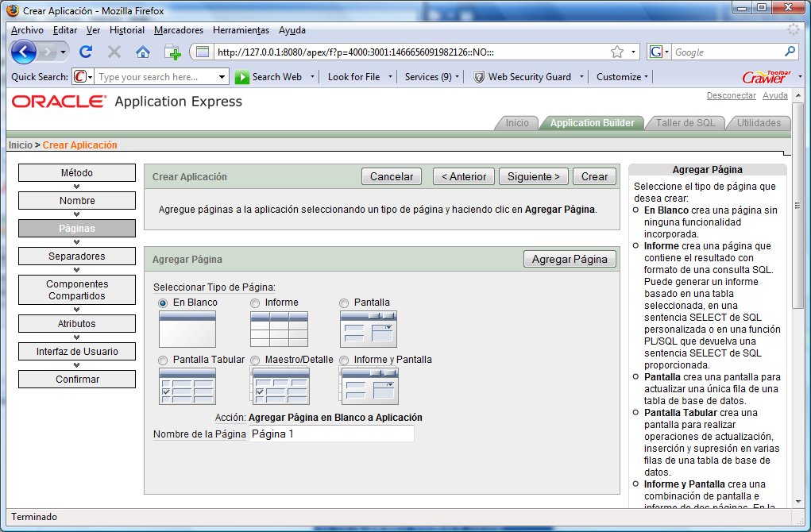Go to the Separadores wizard step
The height and width of the screenshot is (532, 811).
[77, 256]
